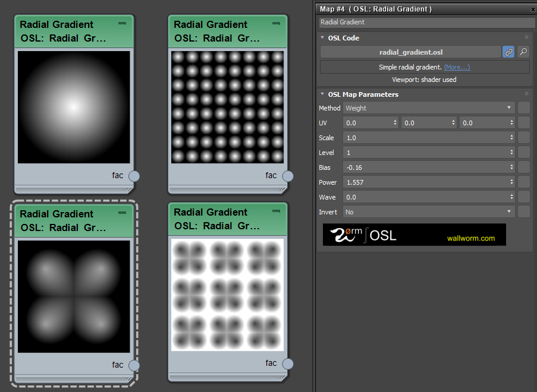
Task: Click the map slot button next to Power
Action: [524, 182]
